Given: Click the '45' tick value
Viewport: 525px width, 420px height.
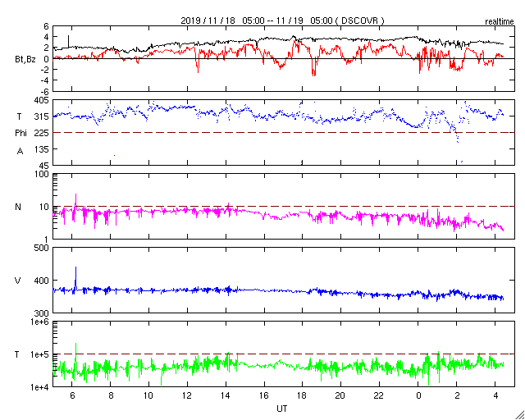Looking at the screenshot, I should click(x=44, y=166).
